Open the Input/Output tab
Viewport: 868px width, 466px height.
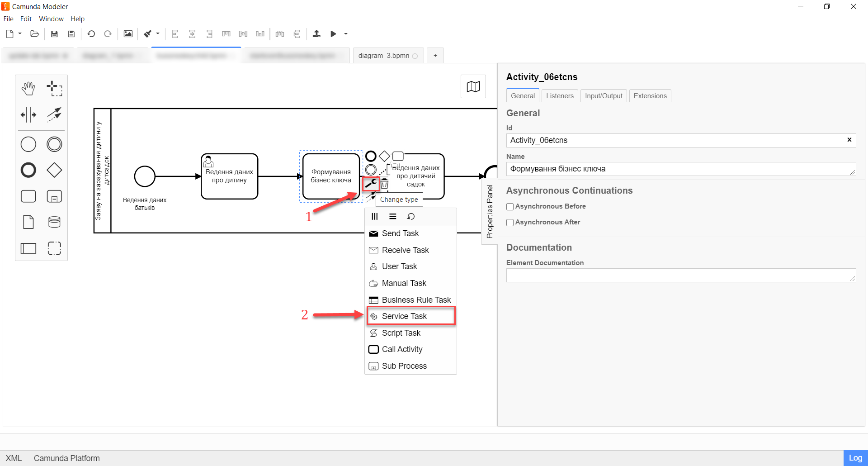(604, 96)
